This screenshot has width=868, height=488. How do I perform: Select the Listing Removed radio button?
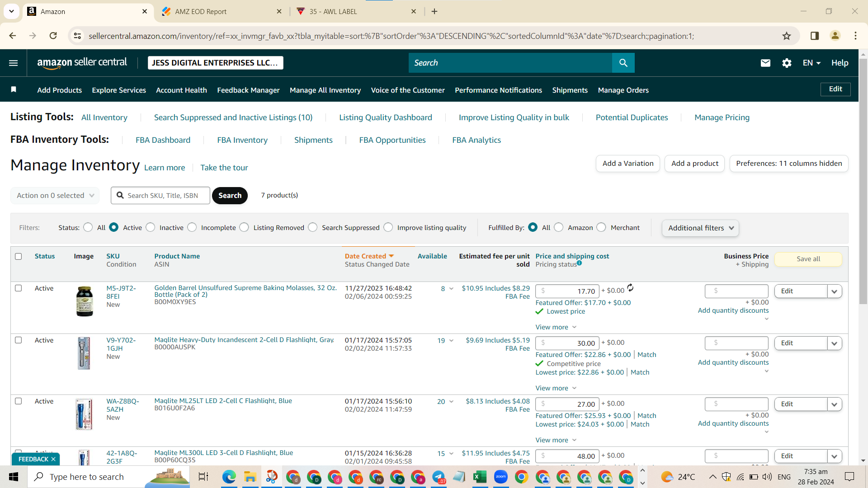[244, 227]
